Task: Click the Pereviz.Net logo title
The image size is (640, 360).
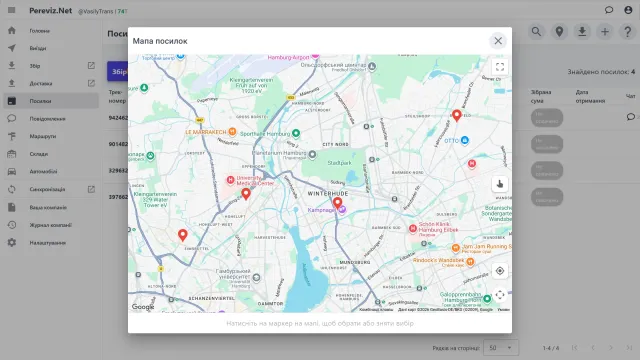Action: [x=51, y=11]
